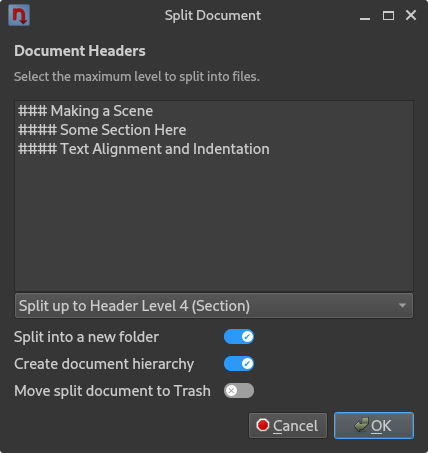Screen dimensions: 428x453
Task: Enable Move split document to Trash
Action: point(239,391)
